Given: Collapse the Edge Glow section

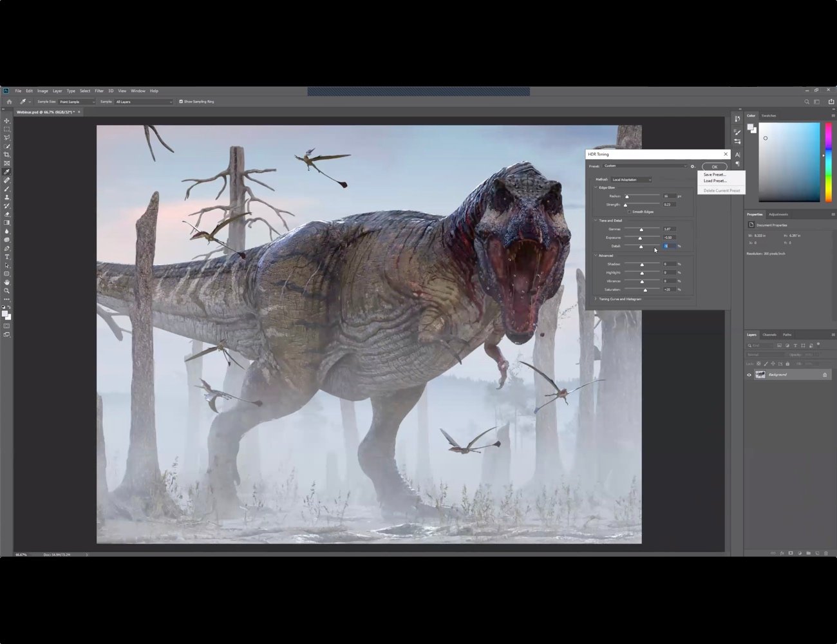Looking at the screenshot, I should pos(596,187).
